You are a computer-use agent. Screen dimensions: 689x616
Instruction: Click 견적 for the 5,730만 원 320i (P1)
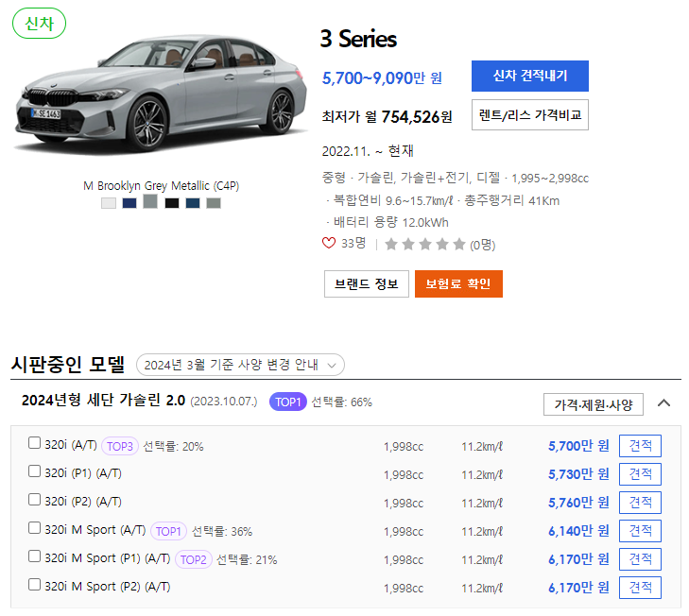(x=640, y=474)
